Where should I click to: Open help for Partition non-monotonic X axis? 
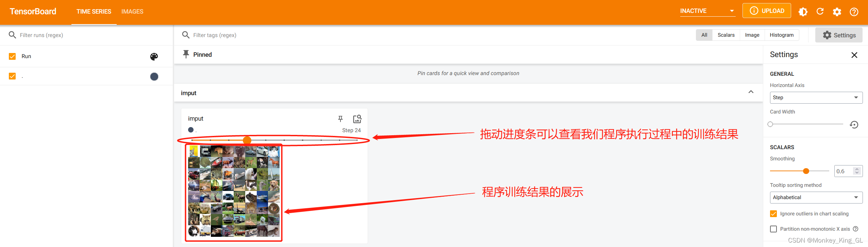point(856,229)
